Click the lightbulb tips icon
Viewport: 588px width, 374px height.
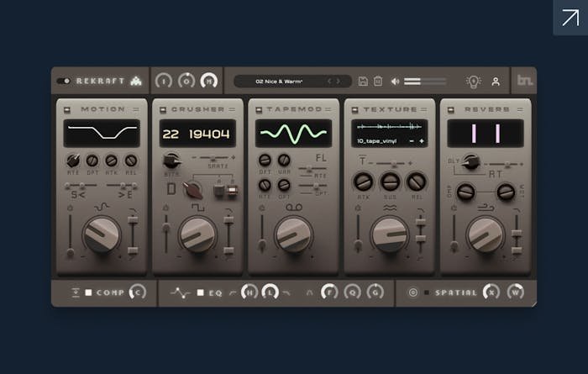point(473,82)
